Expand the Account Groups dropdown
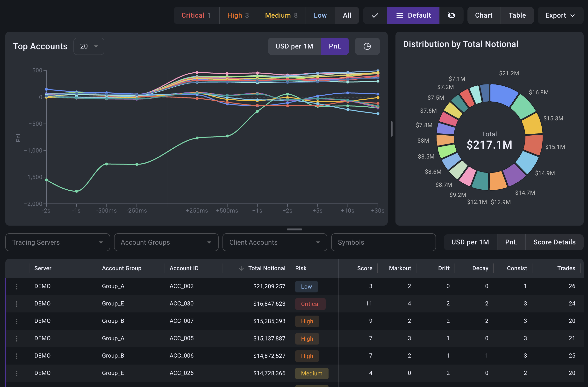Screen dimensions: 588x387 click(x=166, y=242)
